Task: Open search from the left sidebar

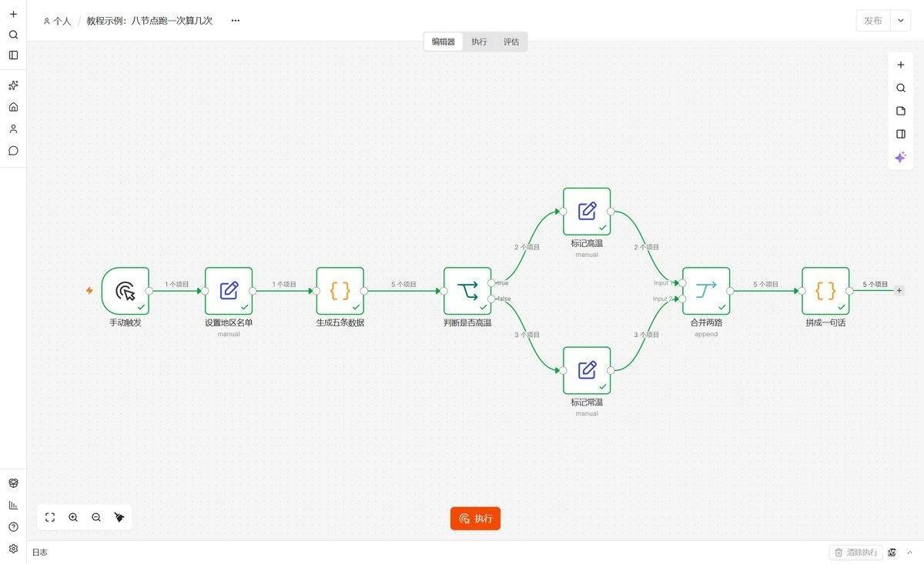Action: tap(13, 35)
